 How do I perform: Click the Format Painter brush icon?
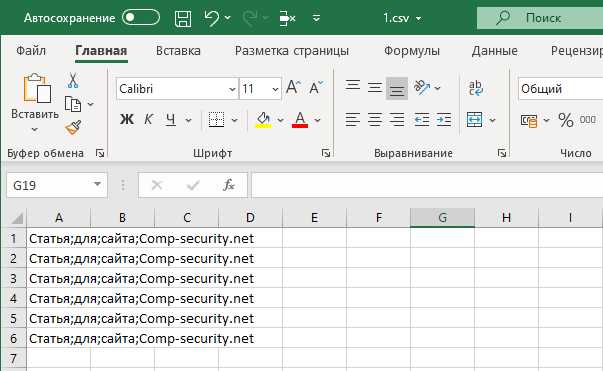[73, 127]
